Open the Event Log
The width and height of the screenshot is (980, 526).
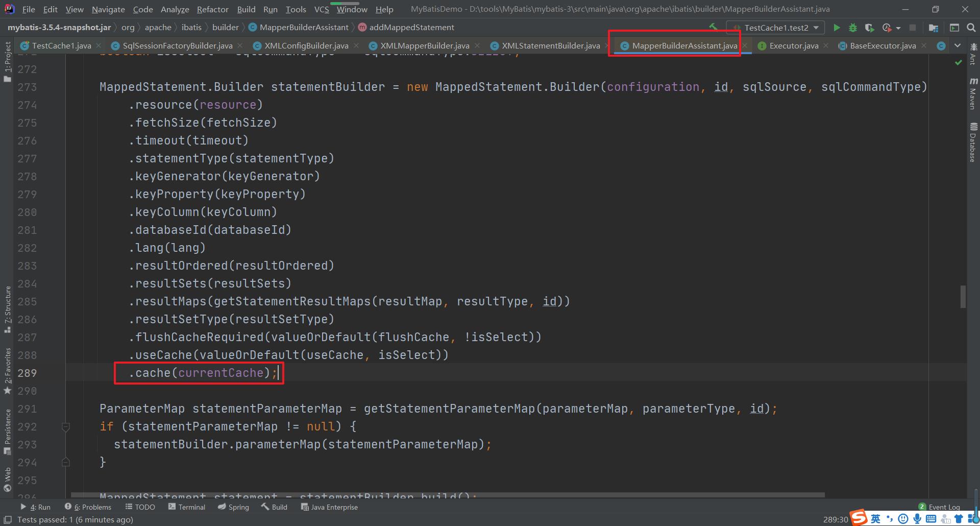(x=939, y=507)
